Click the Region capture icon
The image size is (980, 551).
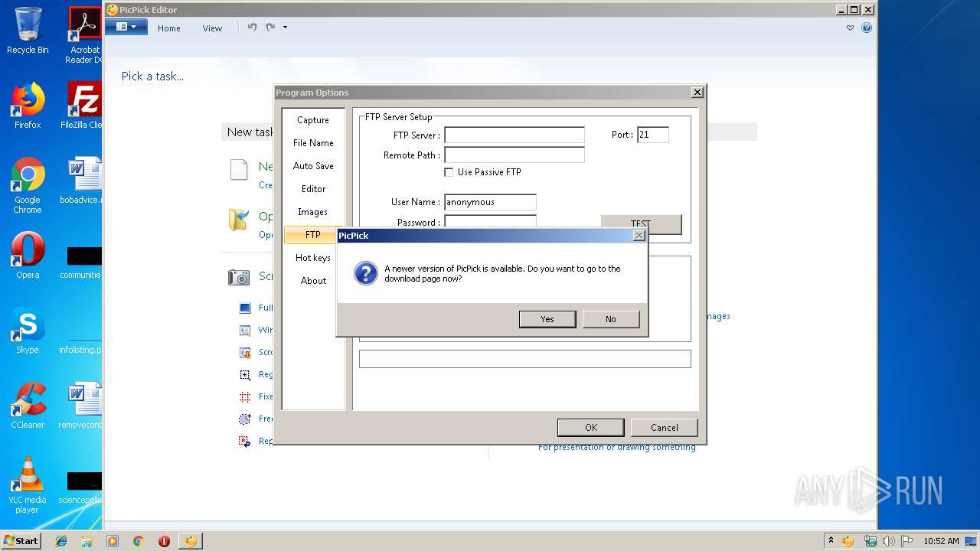[x=245, y=375]
